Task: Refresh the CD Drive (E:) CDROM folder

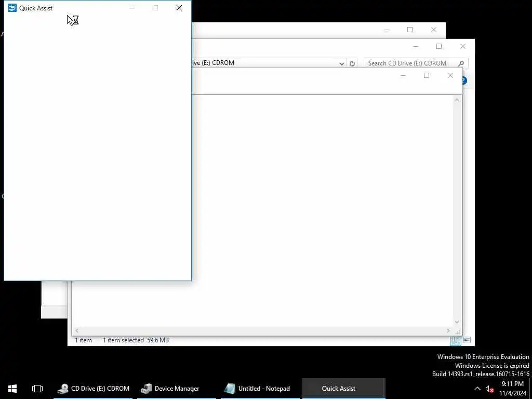Action: click(352, 63)
